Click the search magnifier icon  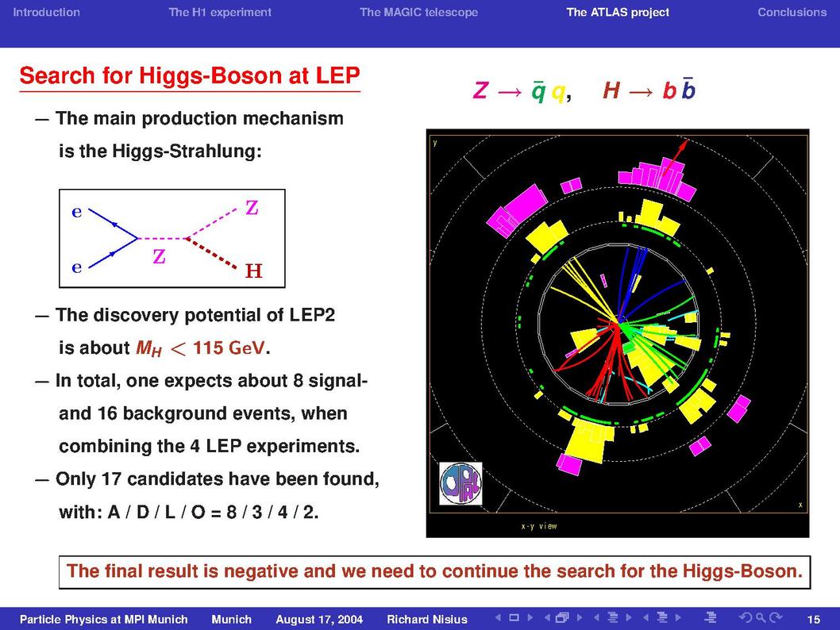pos(760,617)
